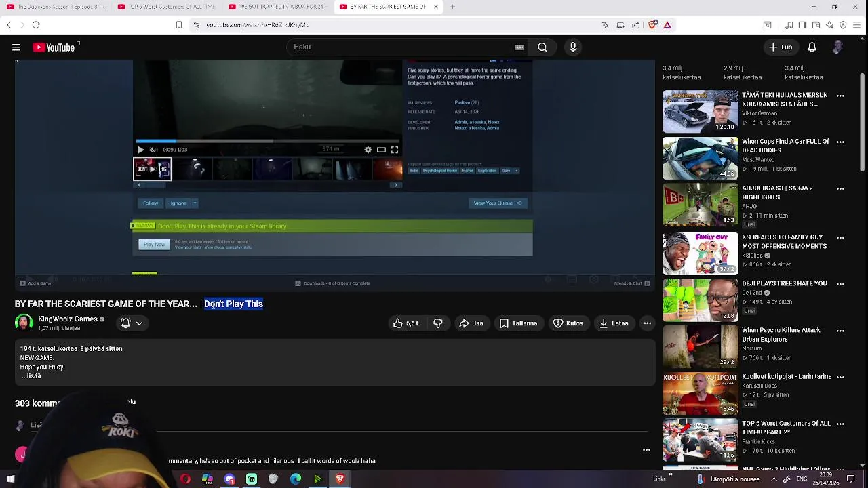This screenshot has height=488, width=868.
Task: Click the Luo create button
Action: pos(781,47)
